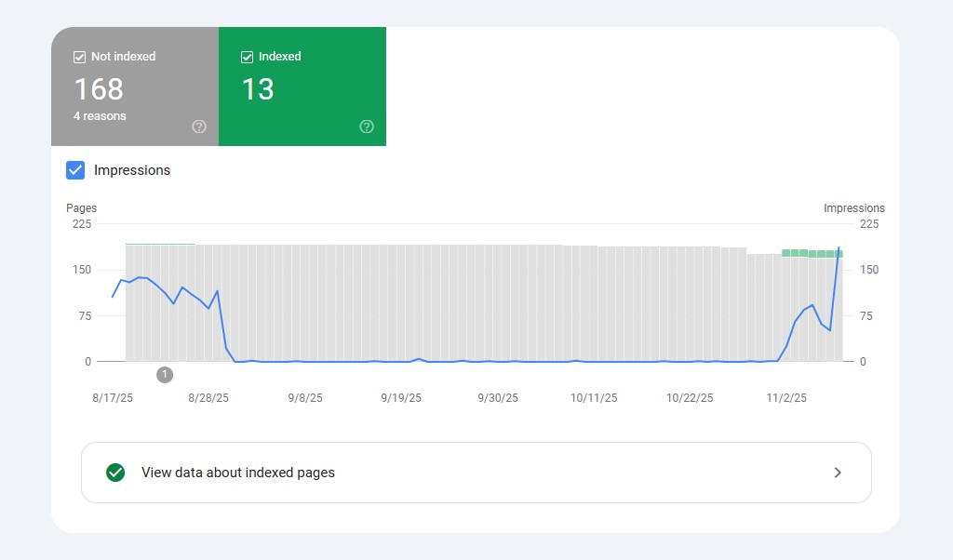Click the checkbox icon inside the Not indexed header

pos(79,56)
